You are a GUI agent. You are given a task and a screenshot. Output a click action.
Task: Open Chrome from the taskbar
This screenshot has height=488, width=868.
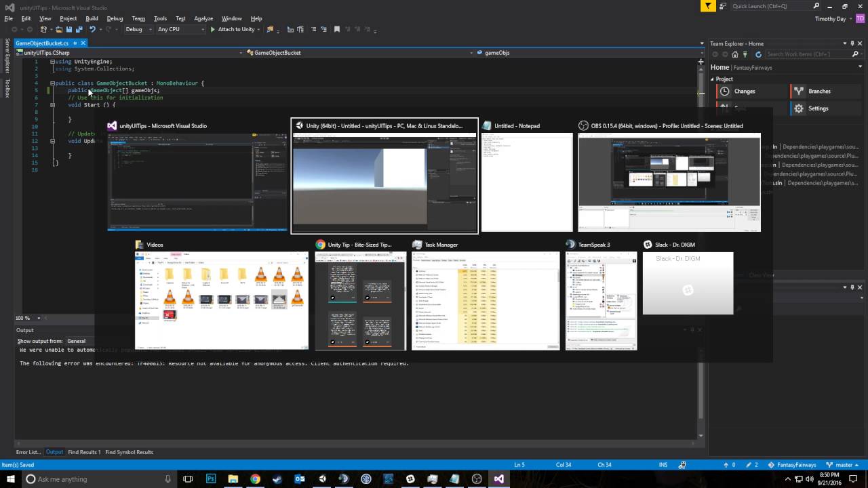pyautogui.click(x=255, y=479)
